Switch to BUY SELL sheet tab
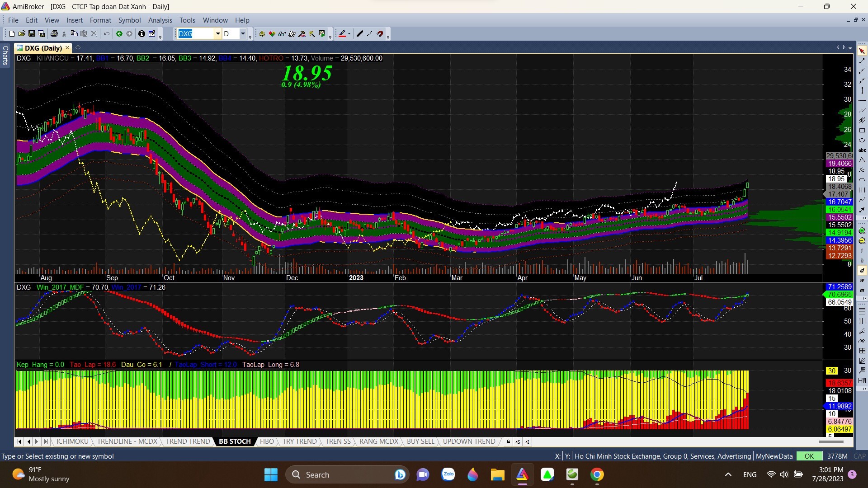868x488 pixels. coord(420,441)
